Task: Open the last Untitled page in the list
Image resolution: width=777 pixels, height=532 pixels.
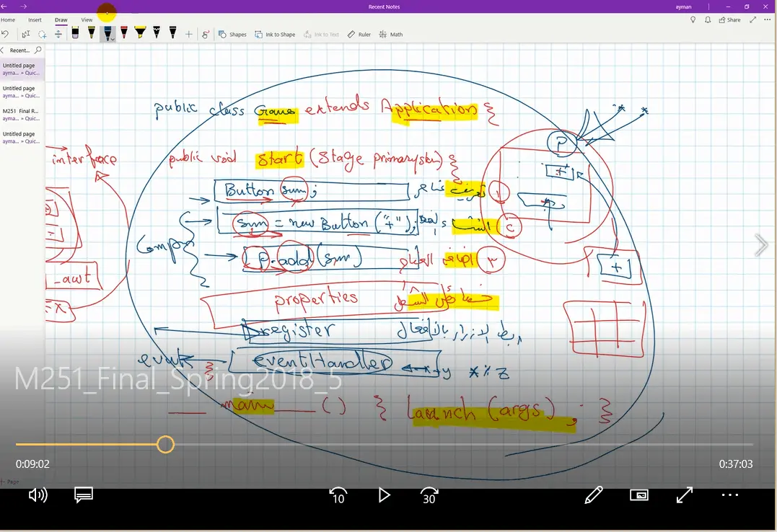Action: coord(22,137)
